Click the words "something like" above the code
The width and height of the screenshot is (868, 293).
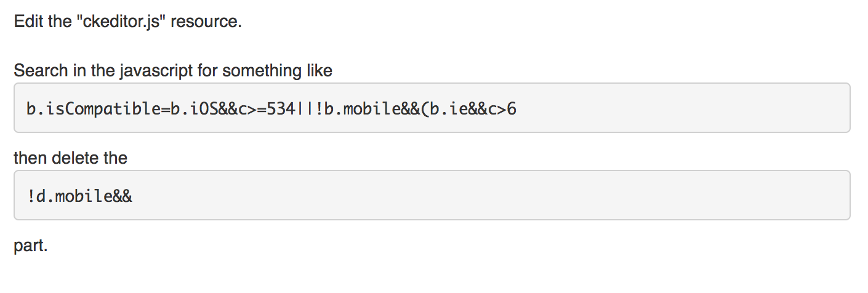(x=278, y=71)
